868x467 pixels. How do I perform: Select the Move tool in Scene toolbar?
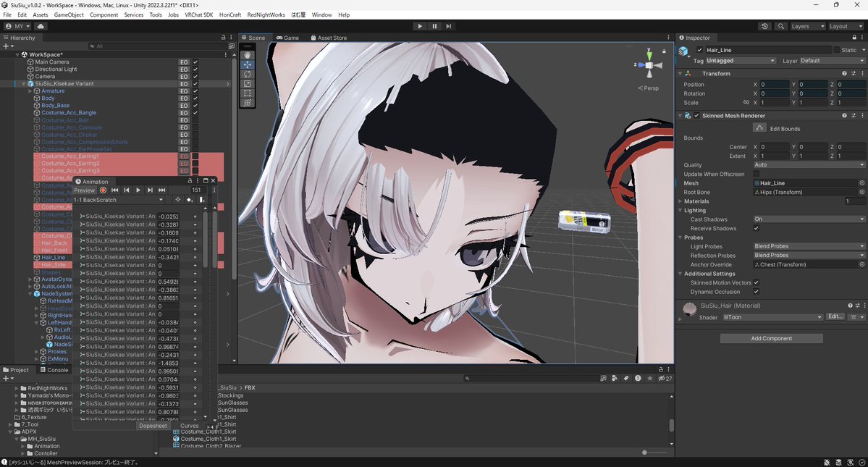[248, 64]
